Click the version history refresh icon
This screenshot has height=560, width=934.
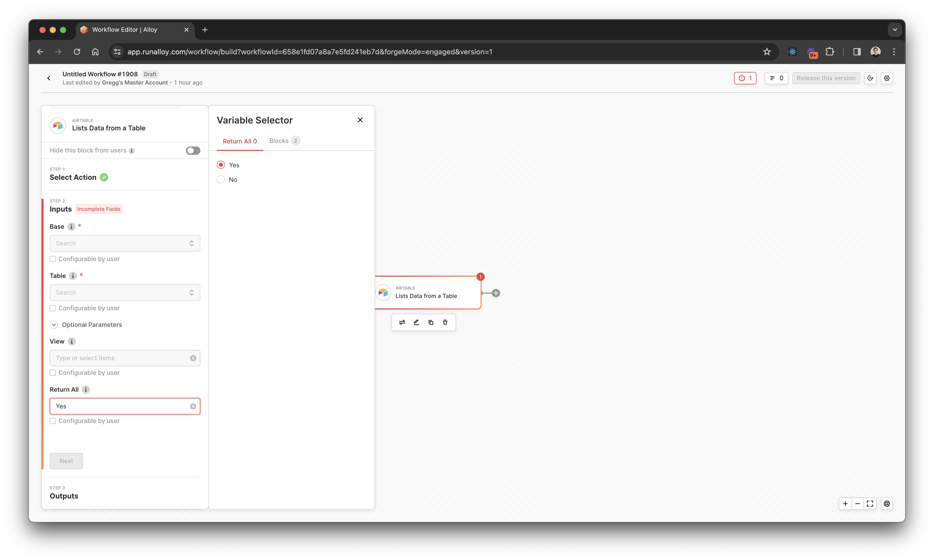pyautogui.click(x=870, y=78)
